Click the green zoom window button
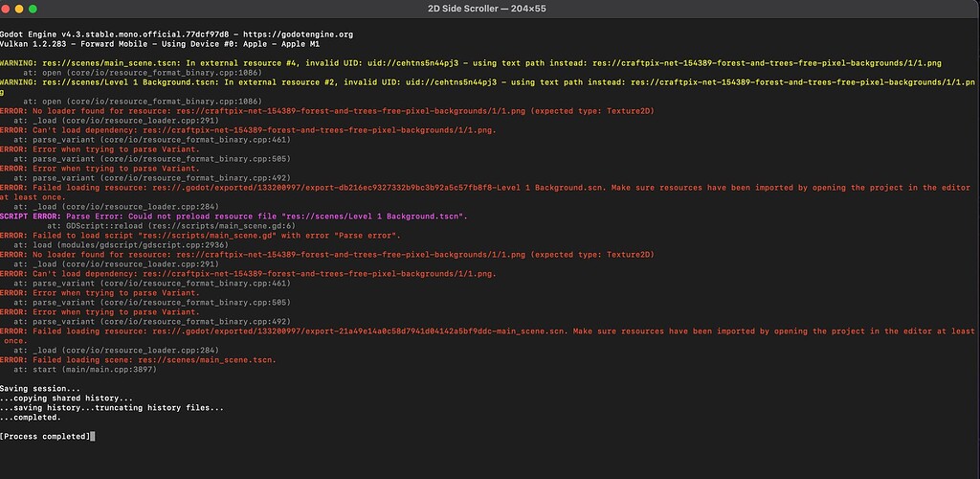Screen dimensions: 980x479 tap(33, 9)
